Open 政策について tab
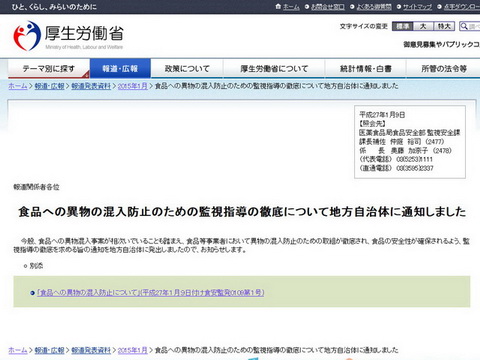The image size is (480, 360). (187, 69)
